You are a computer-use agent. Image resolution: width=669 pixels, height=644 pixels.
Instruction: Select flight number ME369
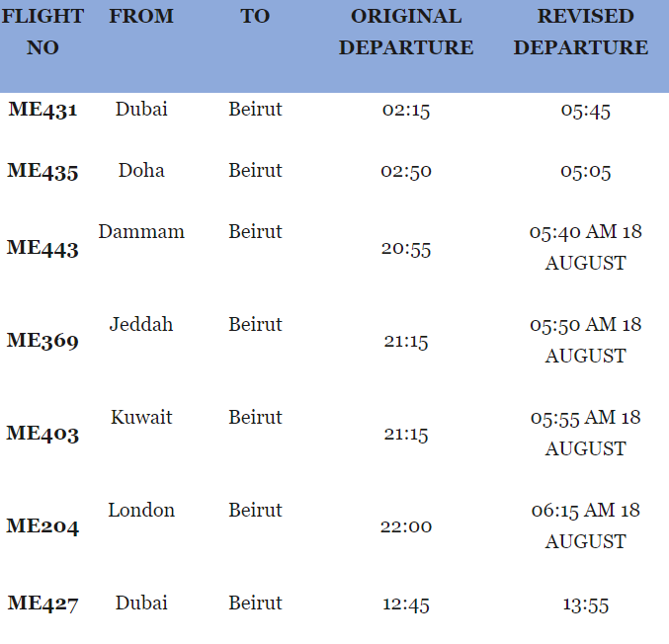pyautogui.click(x=42, y=341)
